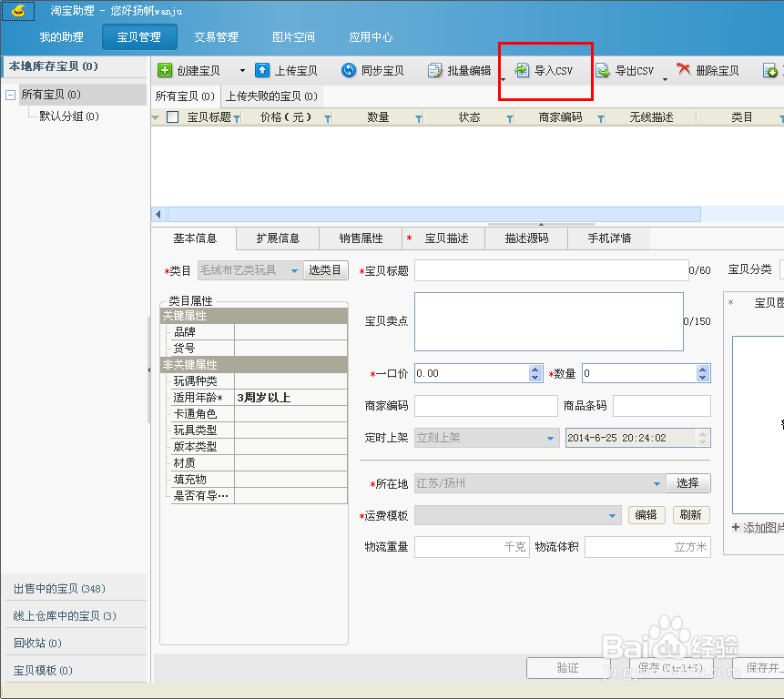Collapse the left sidebar with splitter arrow
Screen dimensions: 784x699
point(148,370)
